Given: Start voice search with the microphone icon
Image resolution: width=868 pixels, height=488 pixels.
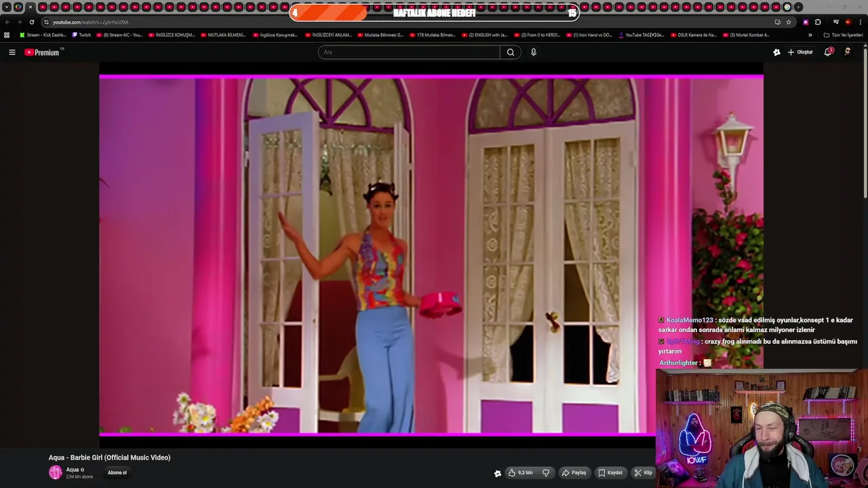Looking at the screenshot, I should click(534, 52).
